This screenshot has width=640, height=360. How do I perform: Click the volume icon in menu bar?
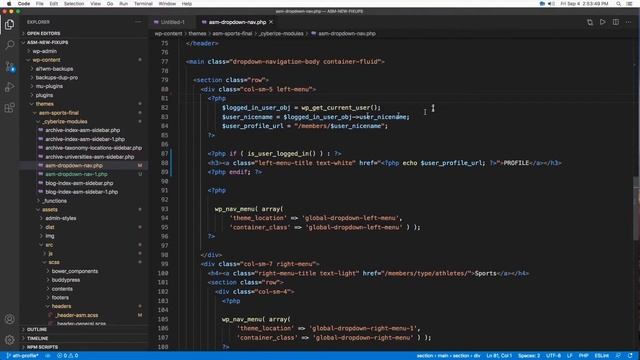point(551,4)
